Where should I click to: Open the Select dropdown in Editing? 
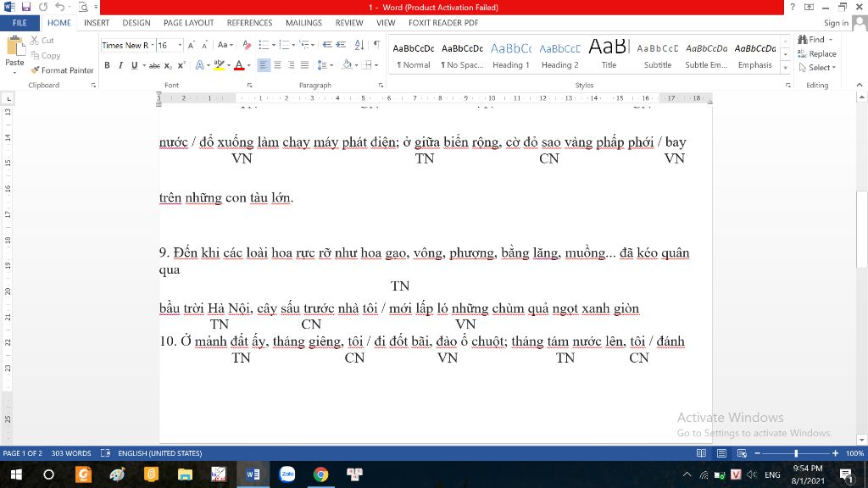(x=818, y=68)
